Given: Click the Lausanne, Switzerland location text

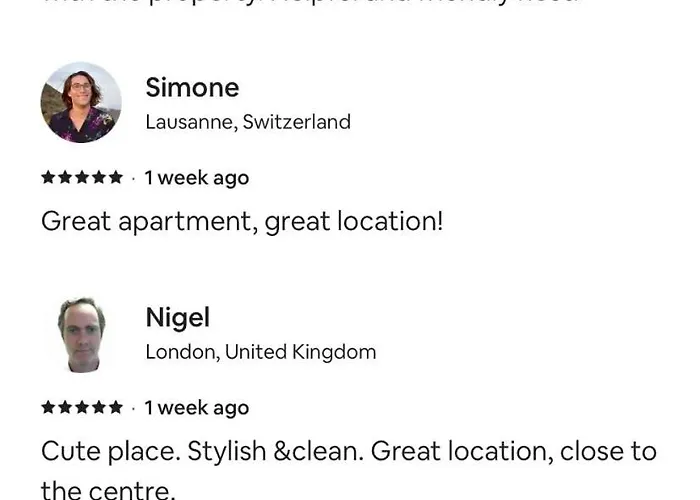Looking at the screenshot, I should (248, 122).
